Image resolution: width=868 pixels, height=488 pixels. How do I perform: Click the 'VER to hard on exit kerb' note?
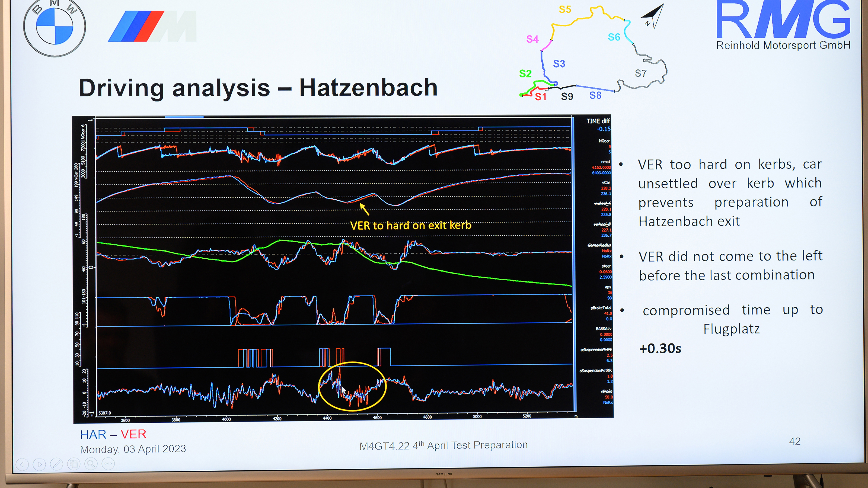(410, 225)
